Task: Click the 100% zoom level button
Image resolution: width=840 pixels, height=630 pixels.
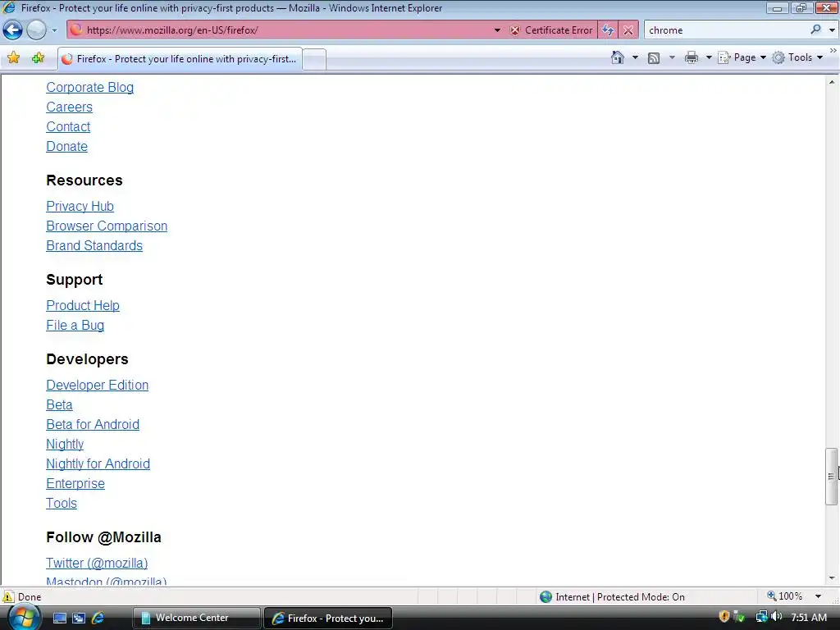Action: (785, 596)
